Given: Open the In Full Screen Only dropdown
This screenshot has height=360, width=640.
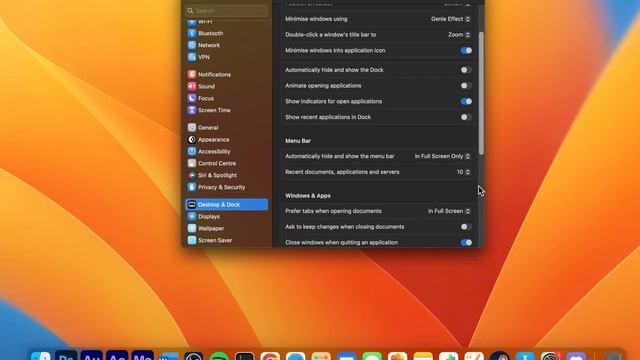Looking at the screenshot, I should click(442, 156).
